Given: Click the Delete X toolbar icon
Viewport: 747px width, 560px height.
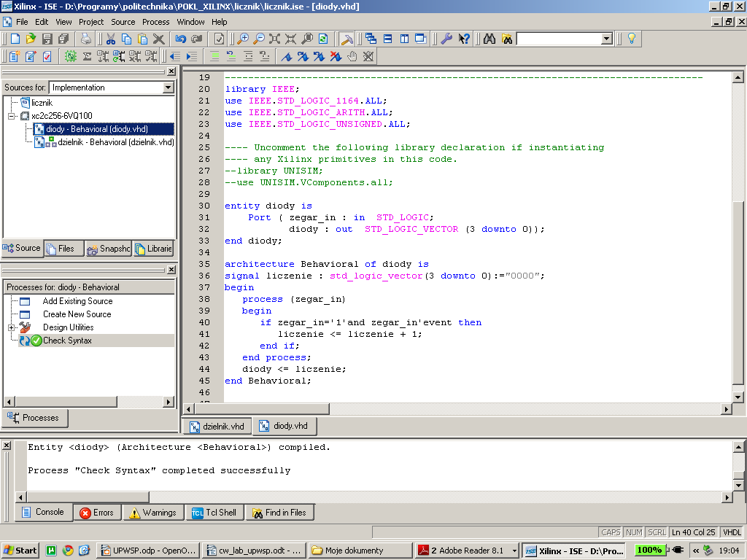Looking at the screenshot, I should [158, 39].
